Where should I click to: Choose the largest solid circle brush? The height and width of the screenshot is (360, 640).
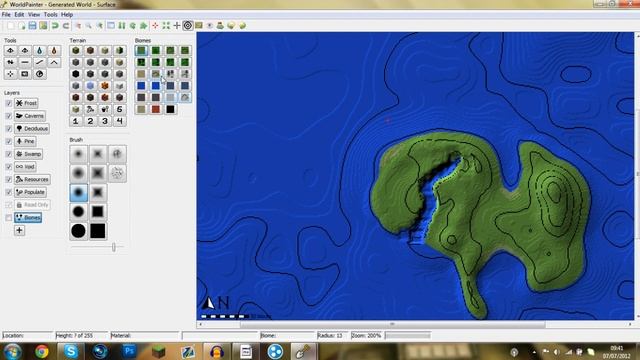click(x=78, y=231)
